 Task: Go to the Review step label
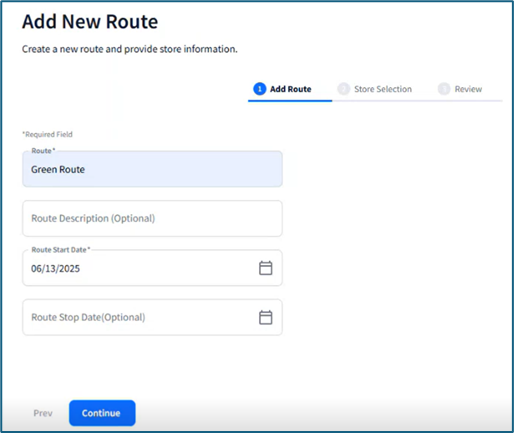click(x=468, y=89)
